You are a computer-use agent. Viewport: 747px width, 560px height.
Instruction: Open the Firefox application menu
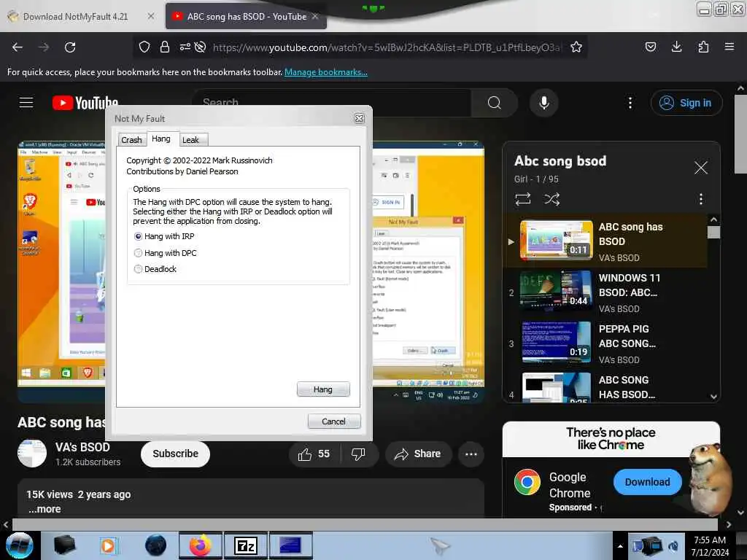729,47
